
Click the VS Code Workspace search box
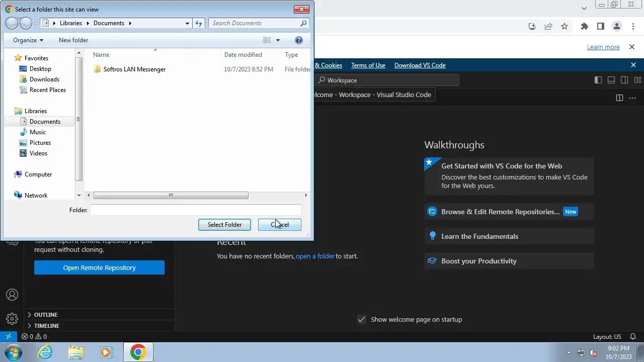(x=387, y=80)
